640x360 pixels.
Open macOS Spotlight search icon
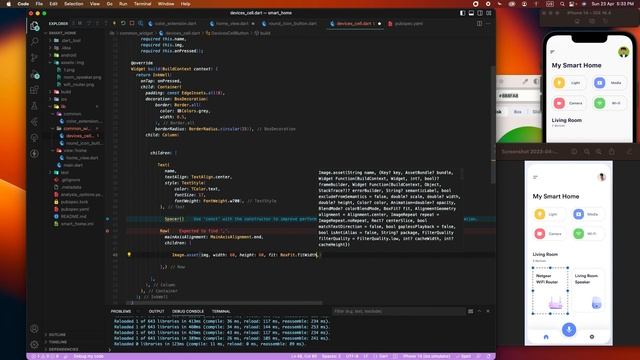coord(562,4)
